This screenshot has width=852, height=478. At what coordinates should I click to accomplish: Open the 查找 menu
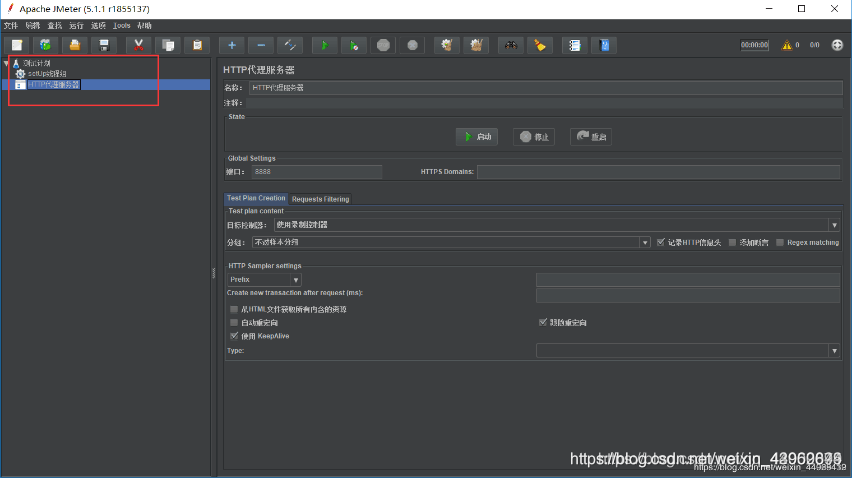(x=54, y=26)
